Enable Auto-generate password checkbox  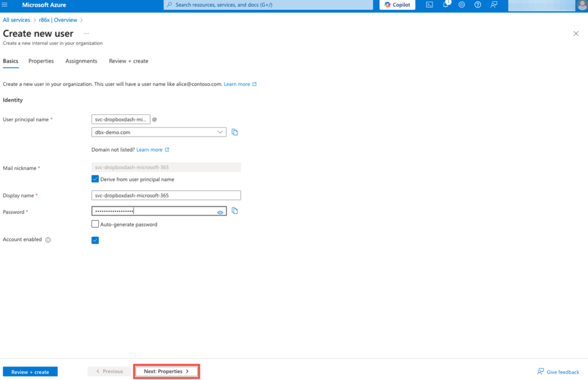[95, 224]
